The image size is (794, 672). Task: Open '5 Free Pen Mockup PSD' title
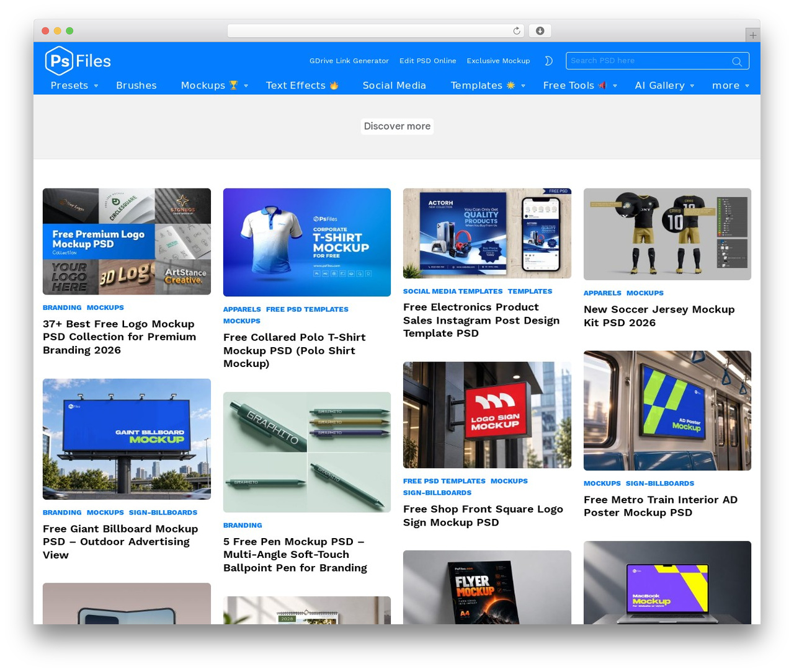point(295,555)
